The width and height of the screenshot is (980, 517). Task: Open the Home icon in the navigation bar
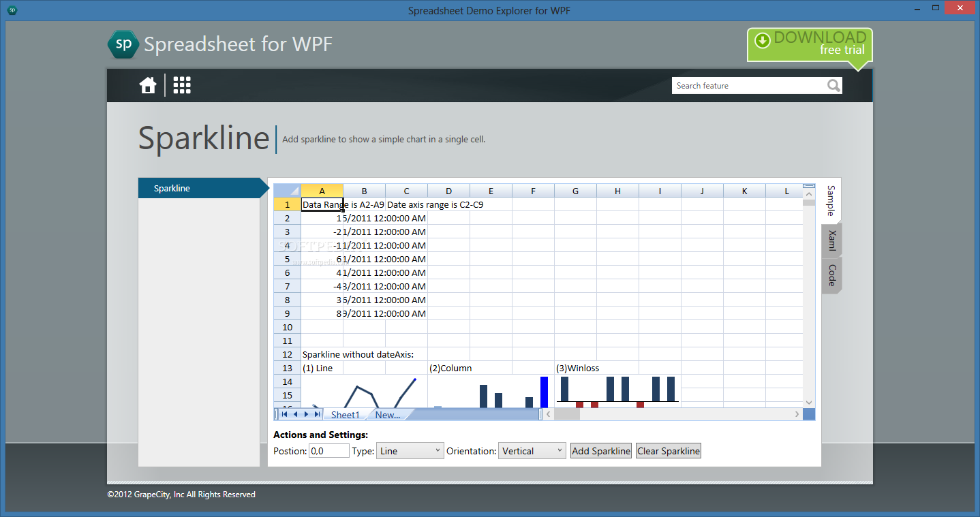click(148, 85)
